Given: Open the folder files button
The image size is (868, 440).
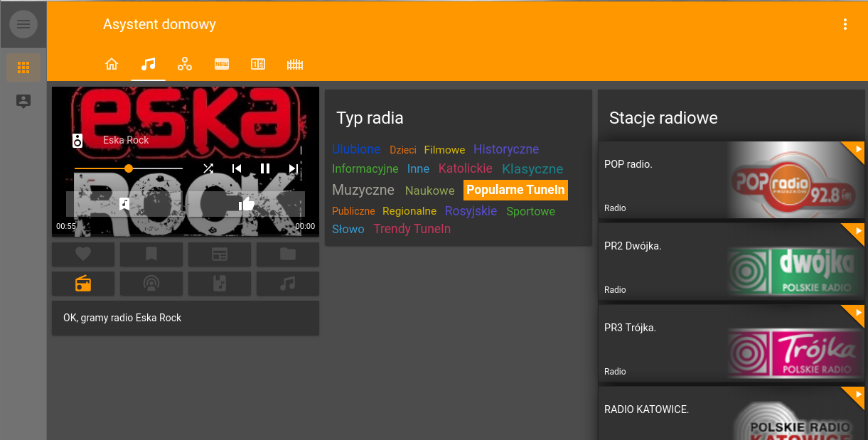Looking at the screenshot, I should pos(288,254).
